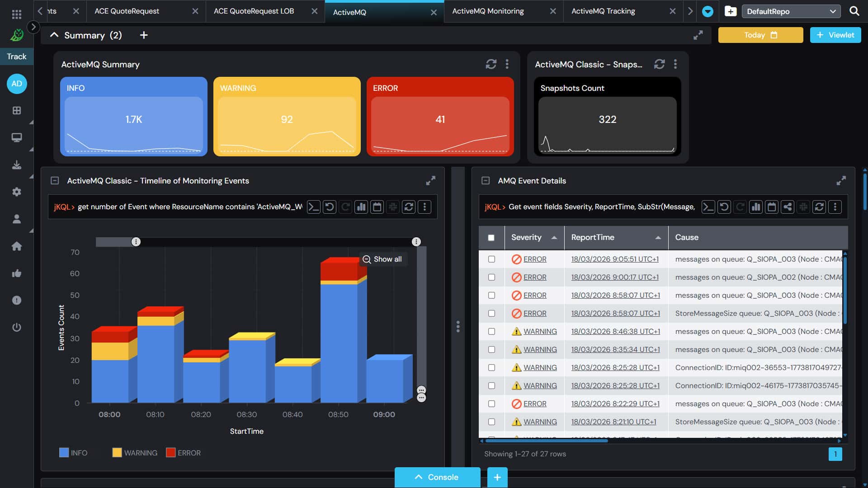This screenshot has height=488, width=868.
Task: Collapse the Summary section
Action: 54,35
